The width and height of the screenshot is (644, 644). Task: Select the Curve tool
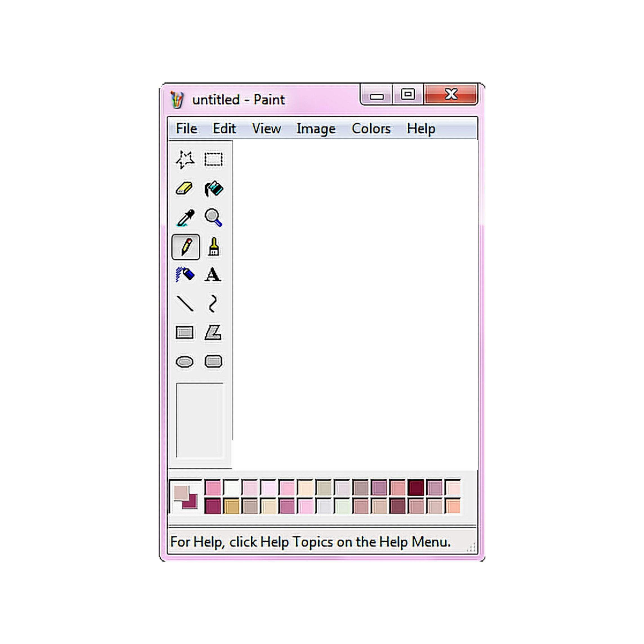[x=213, y=303]
